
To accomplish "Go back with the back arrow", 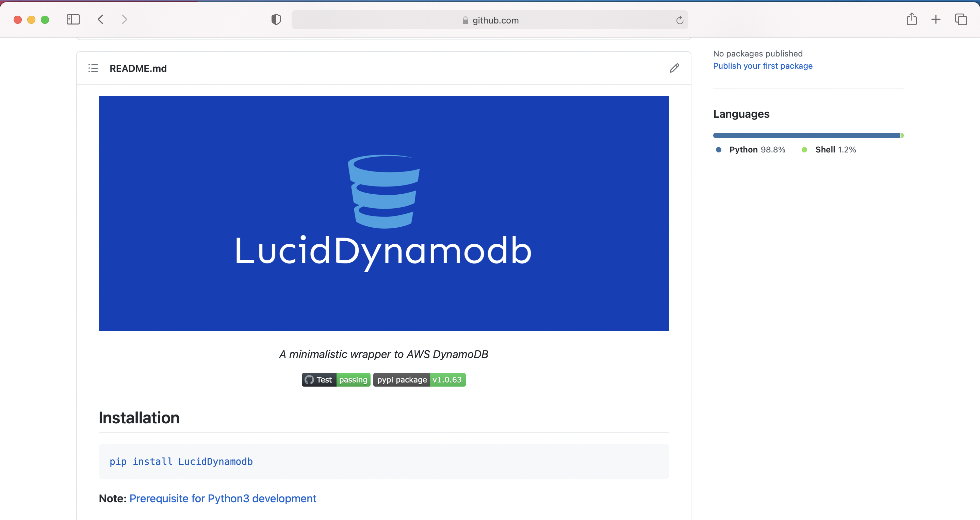I will click(101, 19).
